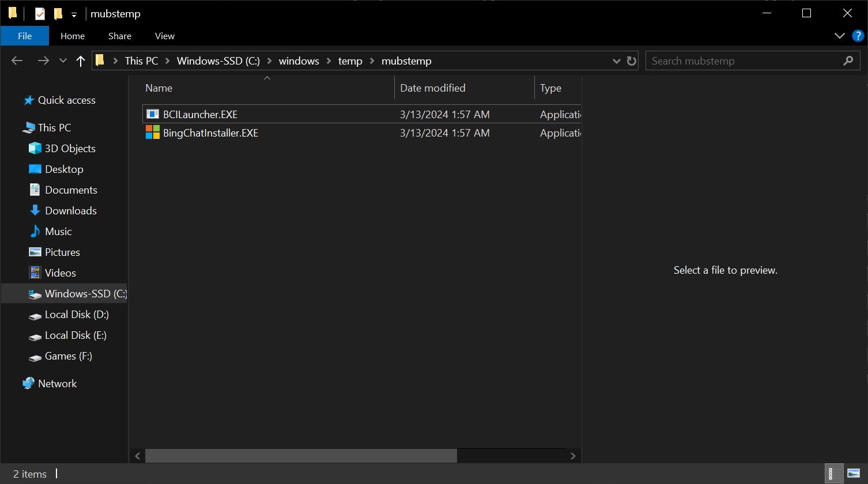This screenshot has width=868, height=484.
Task: Click the refresh icon in the address bar
Action: [631, 60]
